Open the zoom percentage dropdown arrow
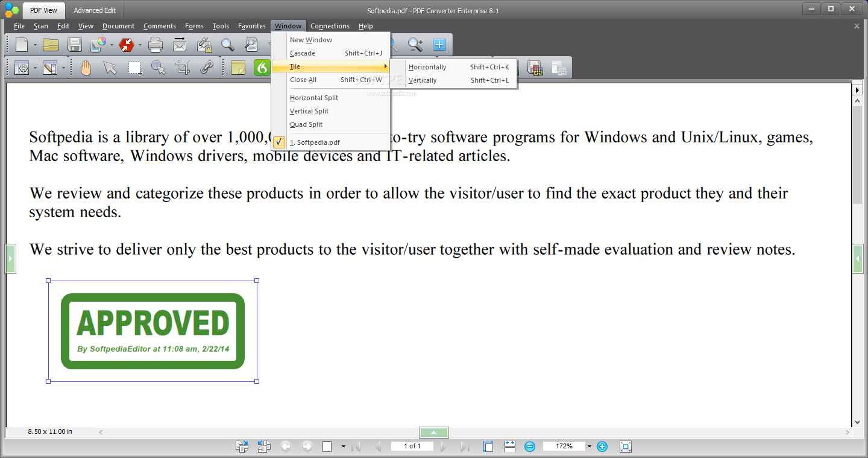The height and width of the screenshot is (458, 868). 590,447
